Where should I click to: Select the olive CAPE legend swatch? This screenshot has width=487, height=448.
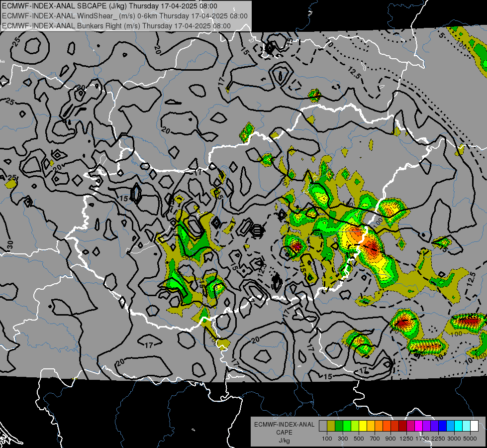click(331, 426)
